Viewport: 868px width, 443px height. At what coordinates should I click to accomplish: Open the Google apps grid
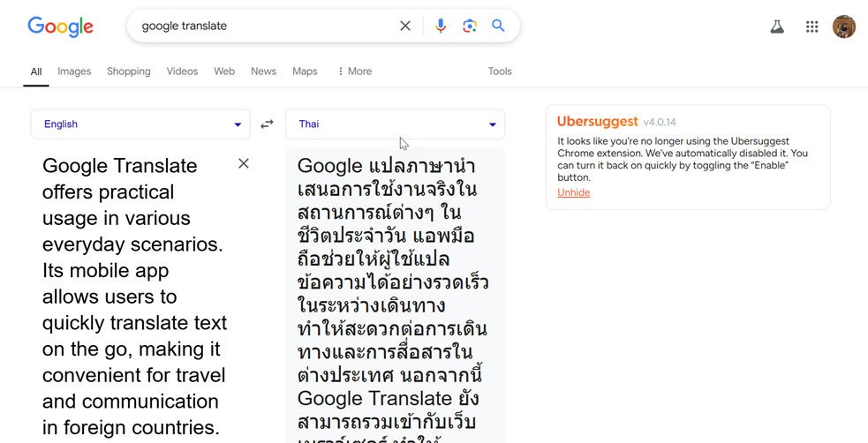pos(811,26)
